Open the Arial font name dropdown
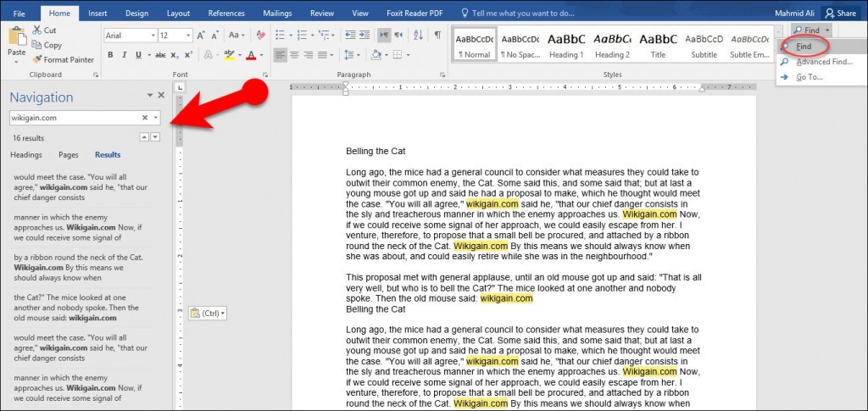This screenshot has height=411, width=868. pyautogui.click(x=153, y=36)
